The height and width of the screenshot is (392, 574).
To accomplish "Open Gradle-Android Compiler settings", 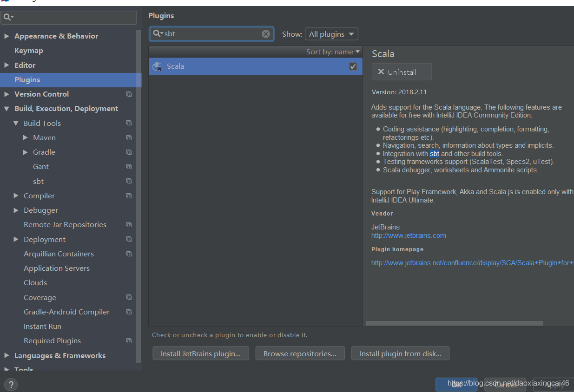I will point(67,312).
